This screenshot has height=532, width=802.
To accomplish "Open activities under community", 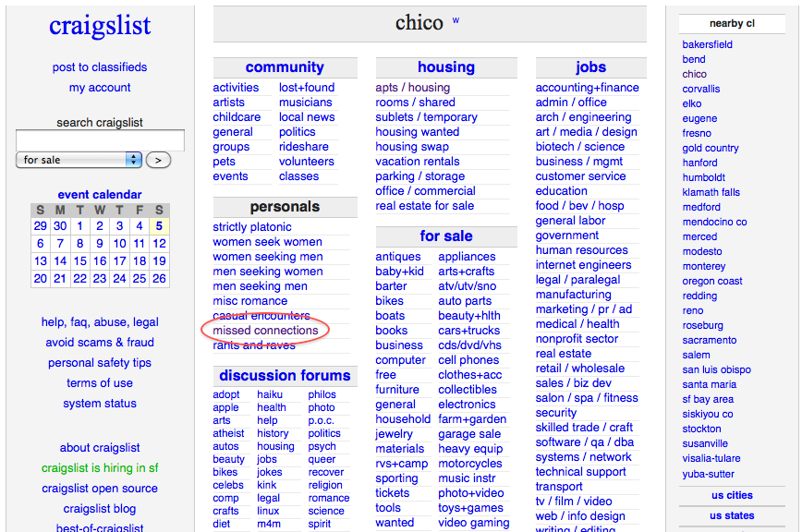I will [236, 88].
